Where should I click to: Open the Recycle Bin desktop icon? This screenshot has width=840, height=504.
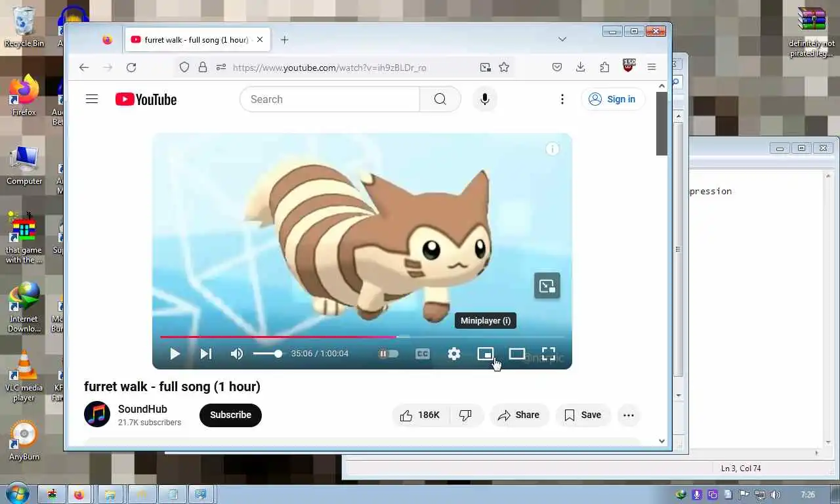[24, 27]
